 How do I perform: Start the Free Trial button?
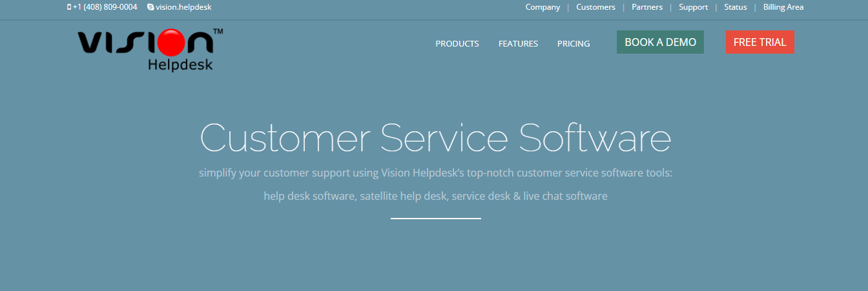[x=759, y=42]
